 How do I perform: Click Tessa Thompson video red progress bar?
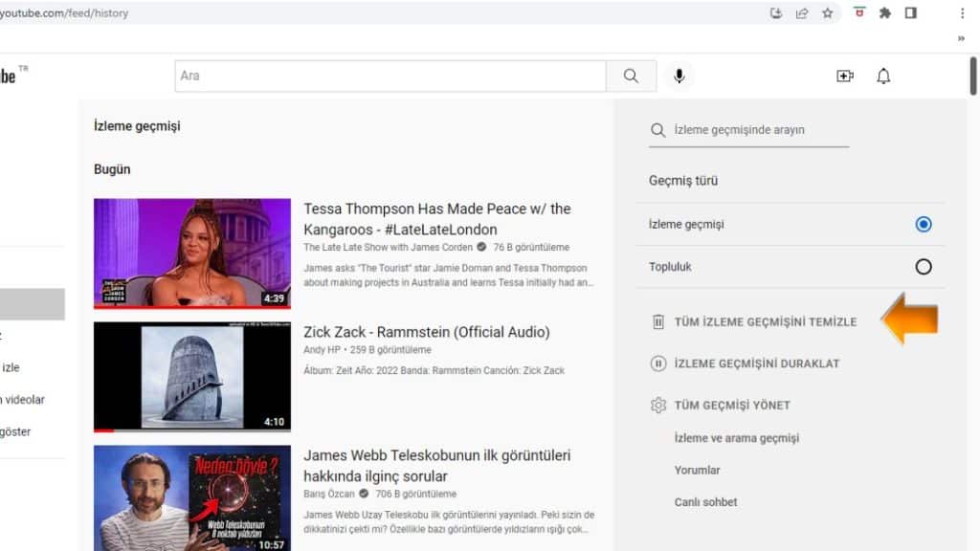click(191, 307)
